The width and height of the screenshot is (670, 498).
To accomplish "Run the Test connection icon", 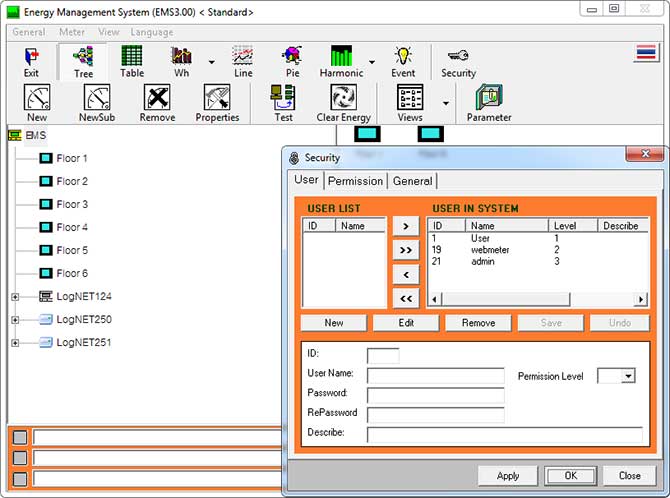I will (x=283, y=97).
